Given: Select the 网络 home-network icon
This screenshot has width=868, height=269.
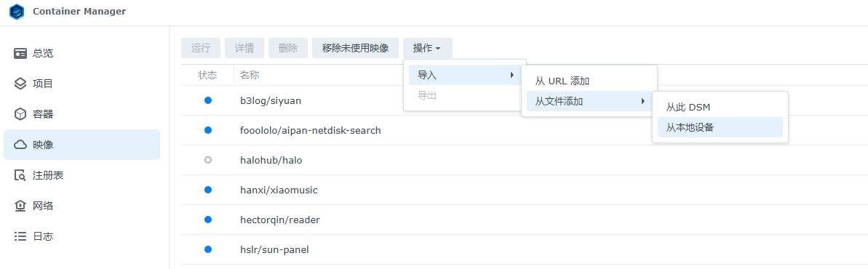Looking at the screenshot, I should (x=20, y=206).
